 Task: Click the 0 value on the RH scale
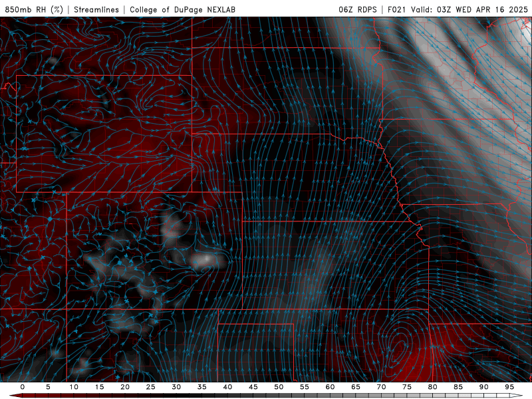pos(23,387)
